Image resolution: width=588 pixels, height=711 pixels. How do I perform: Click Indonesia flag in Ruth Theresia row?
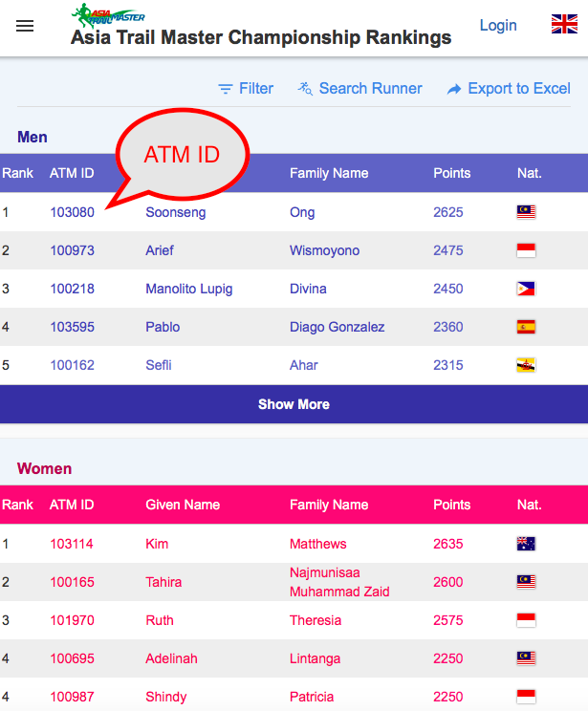[x=526, y=620]
